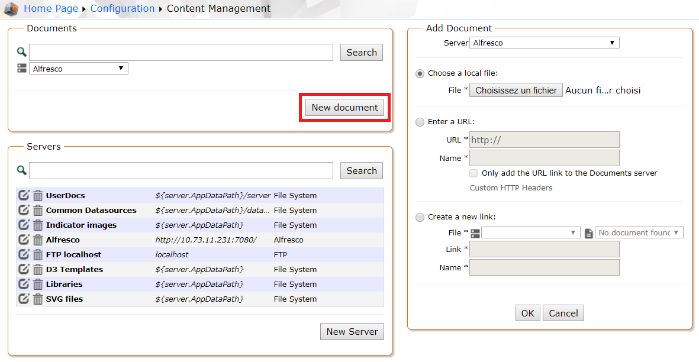Focus the Servers search field
This screenshot has height=362, width=699.
[181, 170]
